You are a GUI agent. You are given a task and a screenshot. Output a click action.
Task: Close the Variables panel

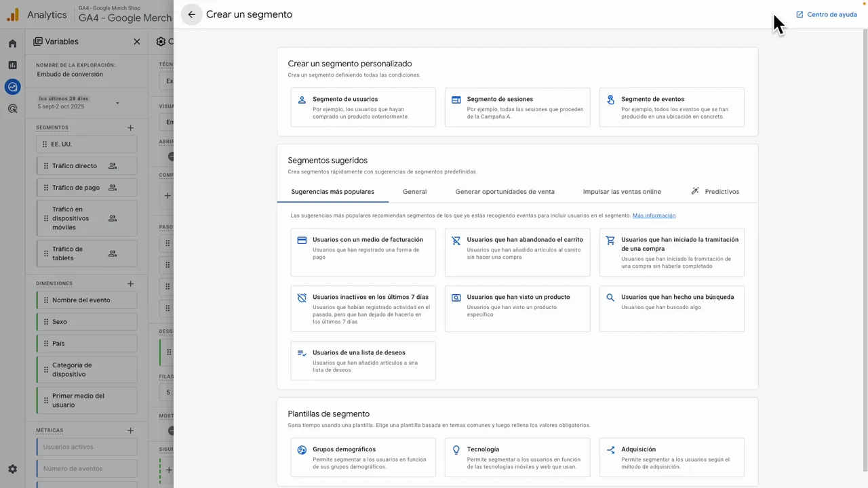click(137, 41)
